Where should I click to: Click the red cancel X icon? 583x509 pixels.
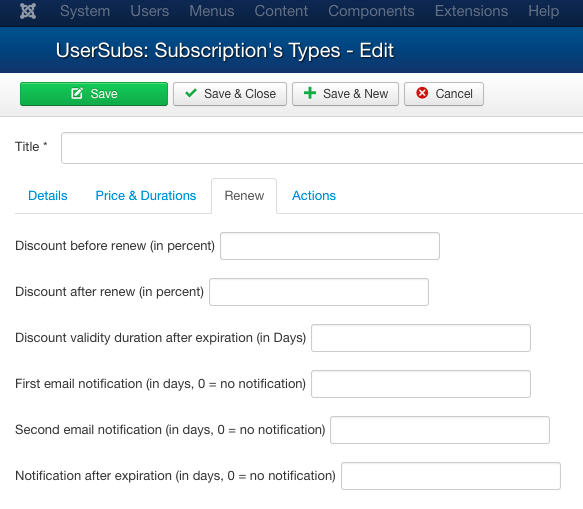click(422, 93)
